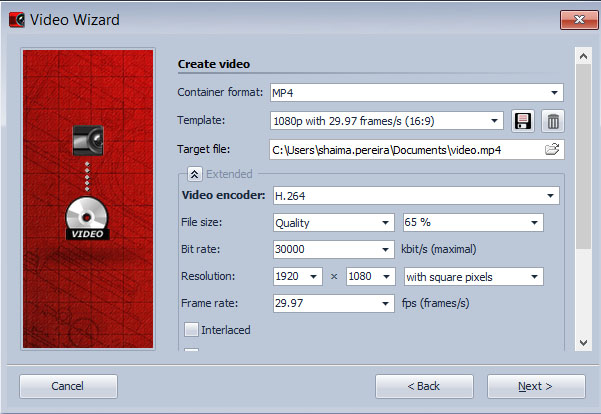This screenshot has height=414, width=601.
Task: Change File size mode from Quality
Action: pos(334,222)
